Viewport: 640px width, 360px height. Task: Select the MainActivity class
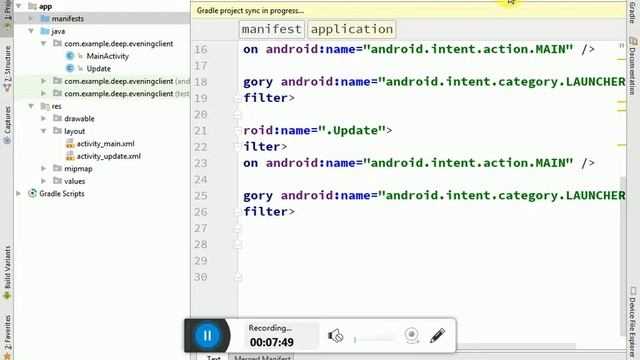[107, 56]
